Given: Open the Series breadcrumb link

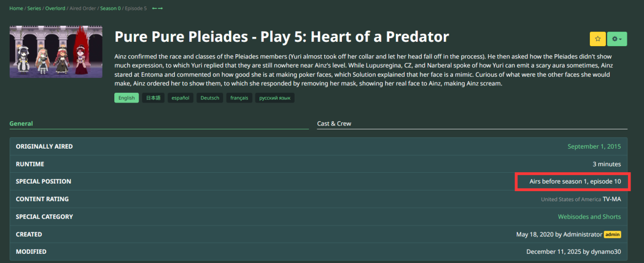Looking at the screenshot, I should tap(35, 8).
